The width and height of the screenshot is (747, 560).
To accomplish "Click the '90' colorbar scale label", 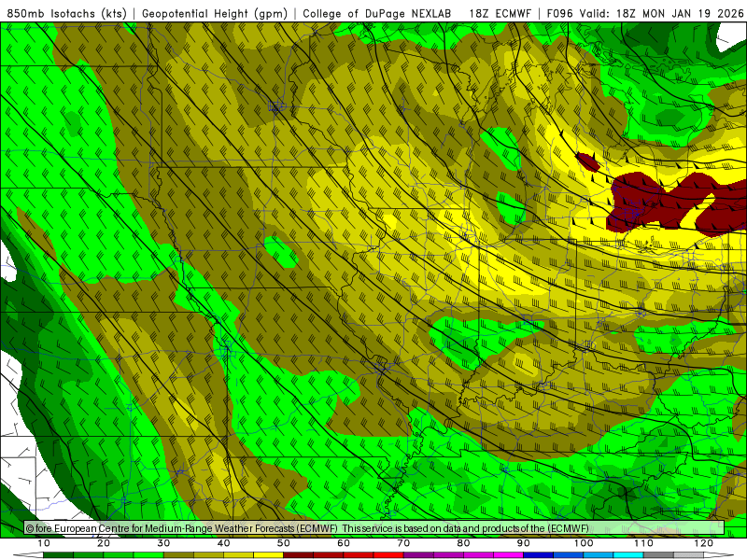I will pyautogui.click(x=524, y=543).
